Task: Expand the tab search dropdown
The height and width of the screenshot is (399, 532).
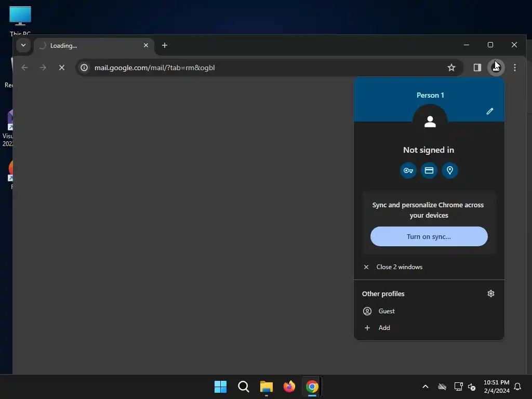Action: pos(23,45)
